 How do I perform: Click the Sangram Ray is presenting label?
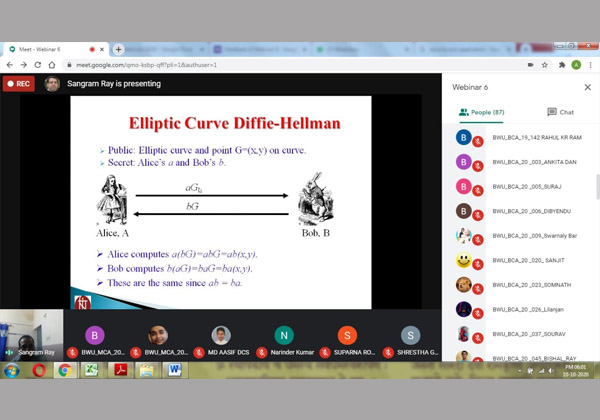114,84
